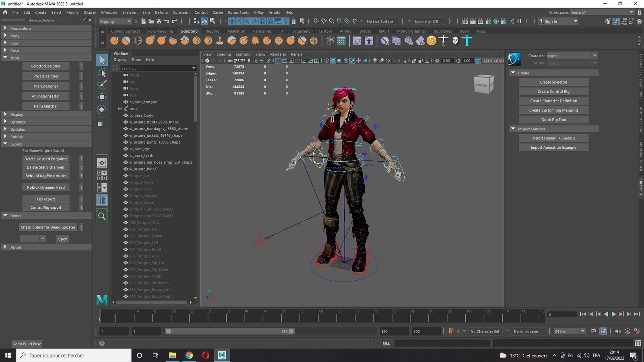The image size is (644, 362).
Task: Open the 24 fps dropdown
Action: pos(570,331)
